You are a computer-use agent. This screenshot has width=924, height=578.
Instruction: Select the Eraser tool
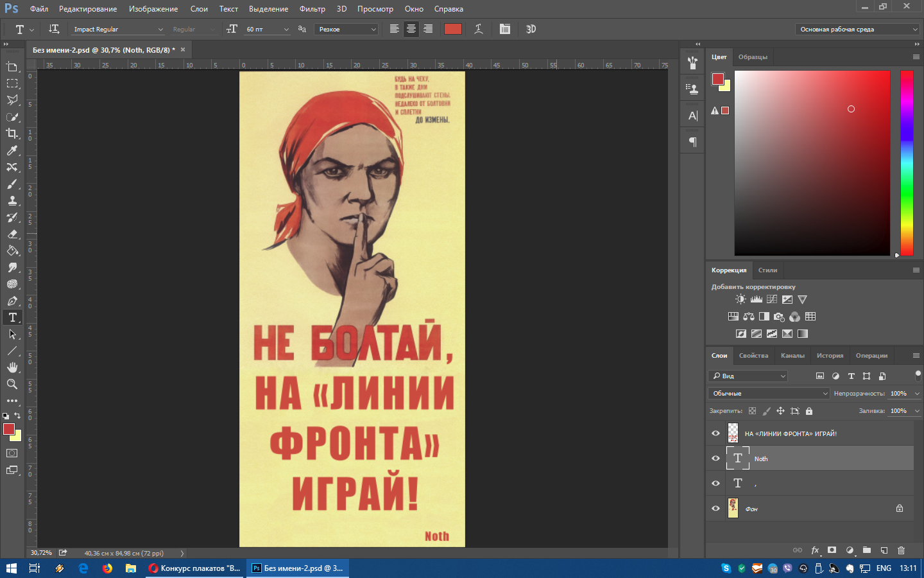pyautogui.click(x=12, y=234)
